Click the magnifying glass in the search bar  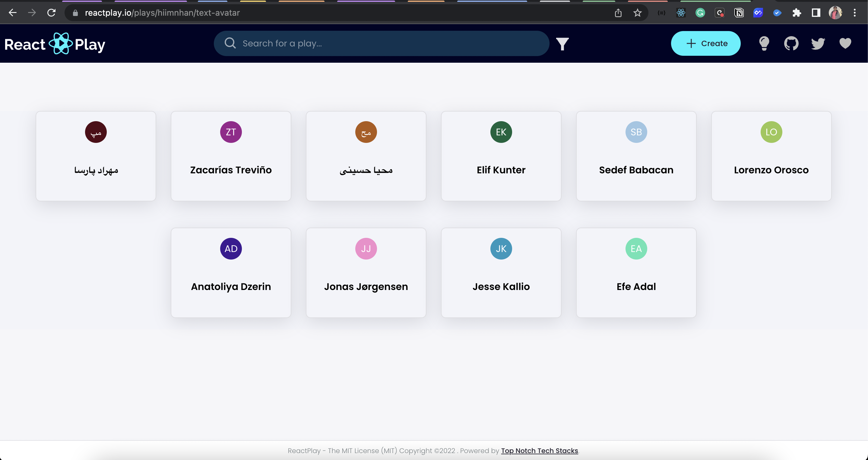(230, 43)
